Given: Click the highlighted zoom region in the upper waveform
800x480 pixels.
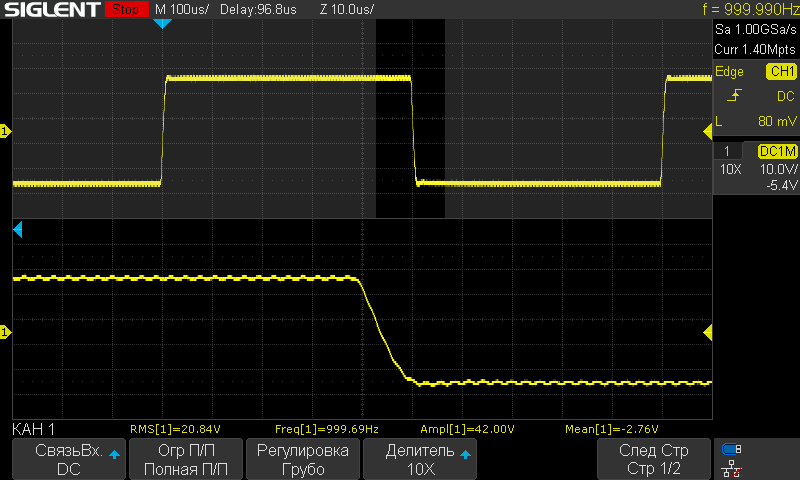Looking at the screenshot, I should pyautogui.click(x=410, y=118).
